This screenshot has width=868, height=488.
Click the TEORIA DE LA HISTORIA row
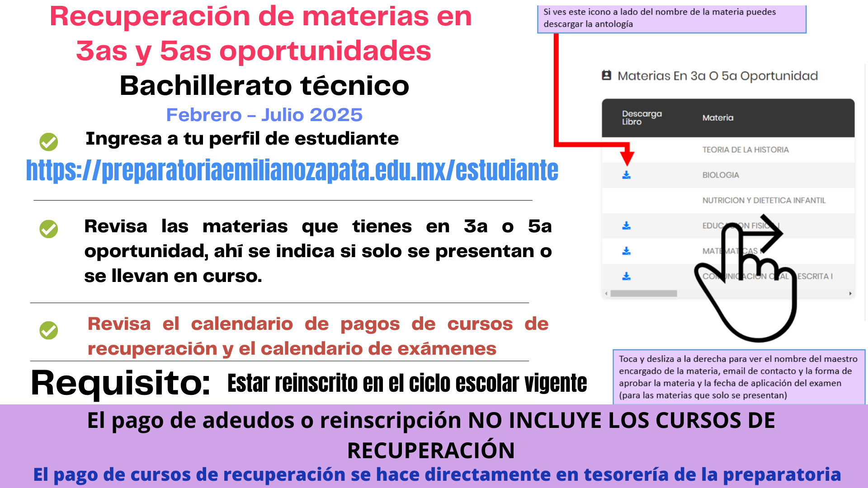tap(745, 150)
